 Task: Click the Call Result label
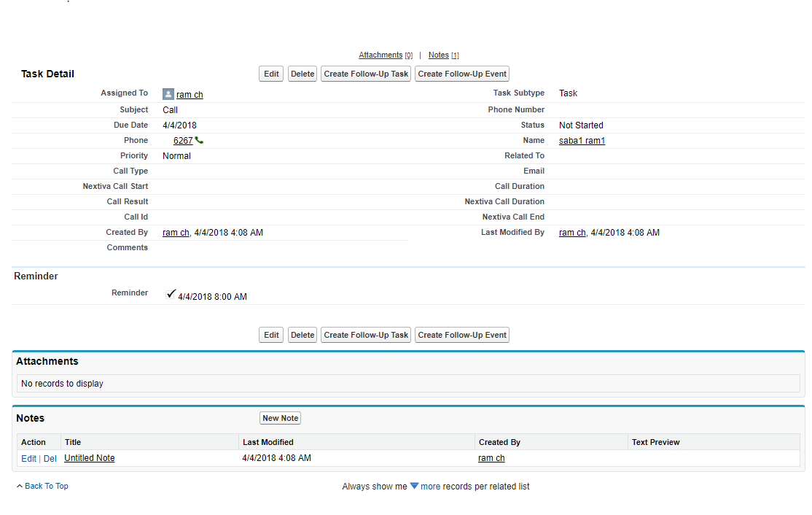(x=128, y=201)
